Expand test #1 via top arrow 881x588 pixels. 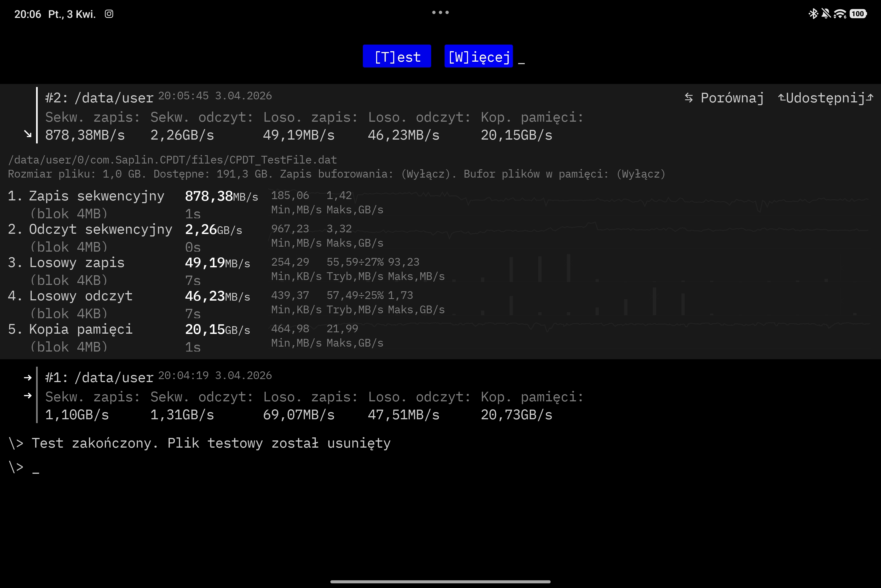click(28, 377)
